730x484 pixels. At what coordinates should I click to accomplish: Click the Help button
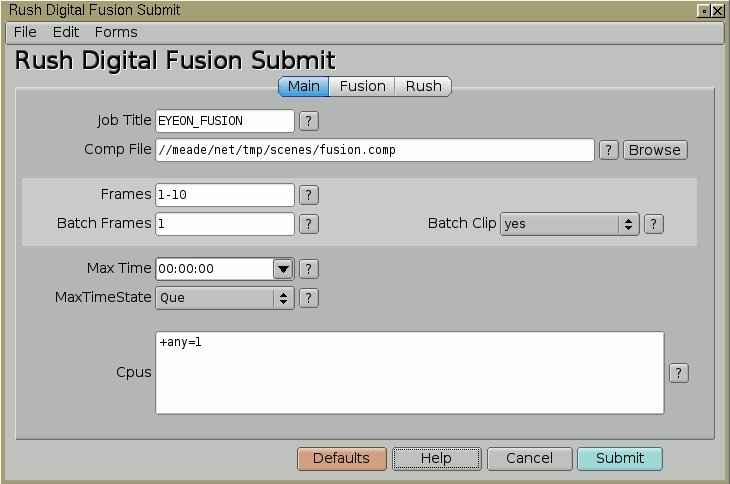click(436, 459)
